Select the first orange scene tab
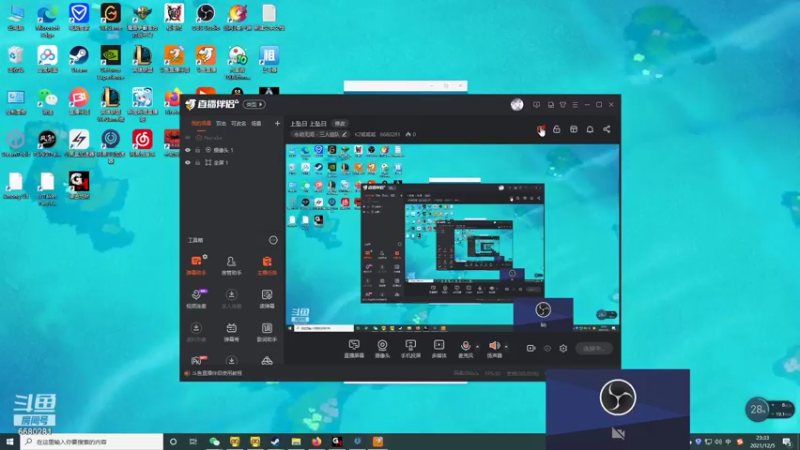 coord(201,123)
